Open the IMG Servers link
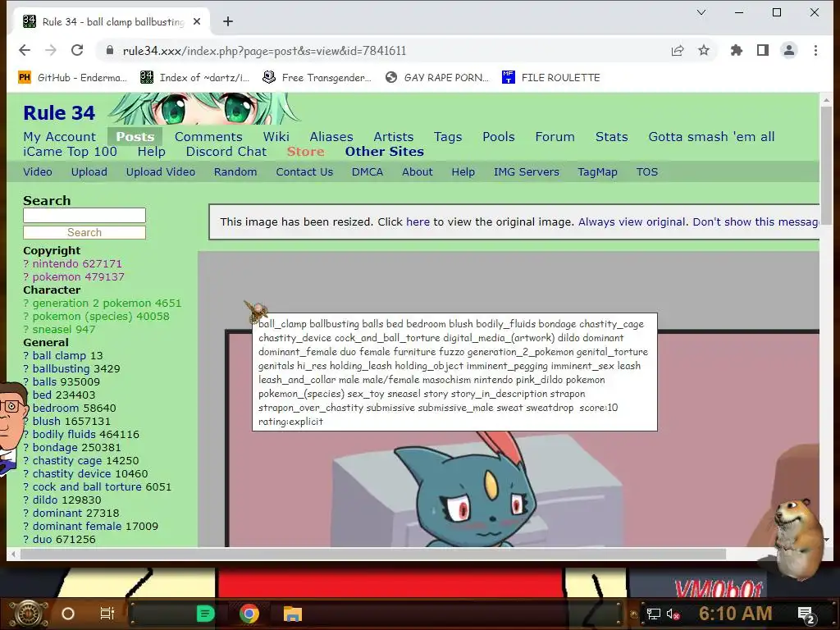The height and width of the screenshot is (630, 840). (x=526, y=172)
